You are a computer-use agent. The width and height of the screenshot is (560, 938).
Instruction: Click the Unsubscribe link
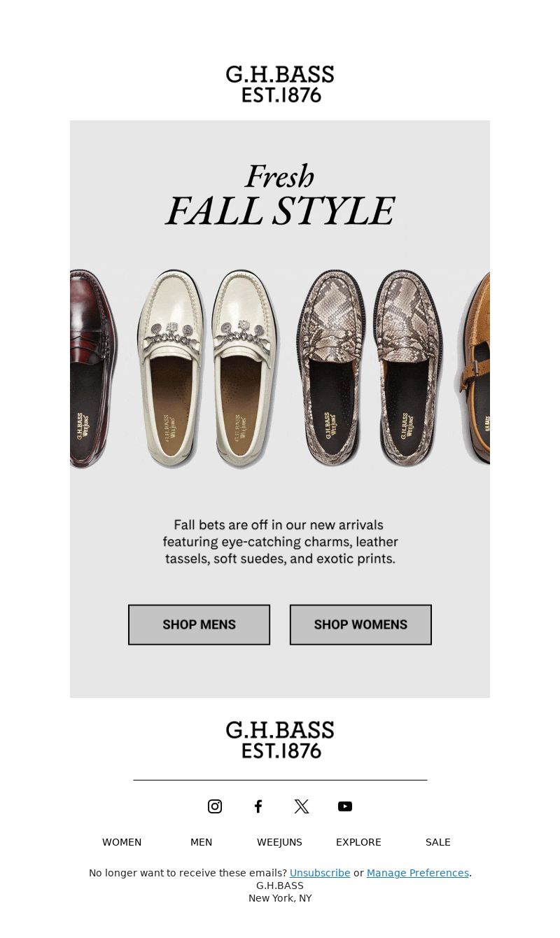click(x=320, y=873)
